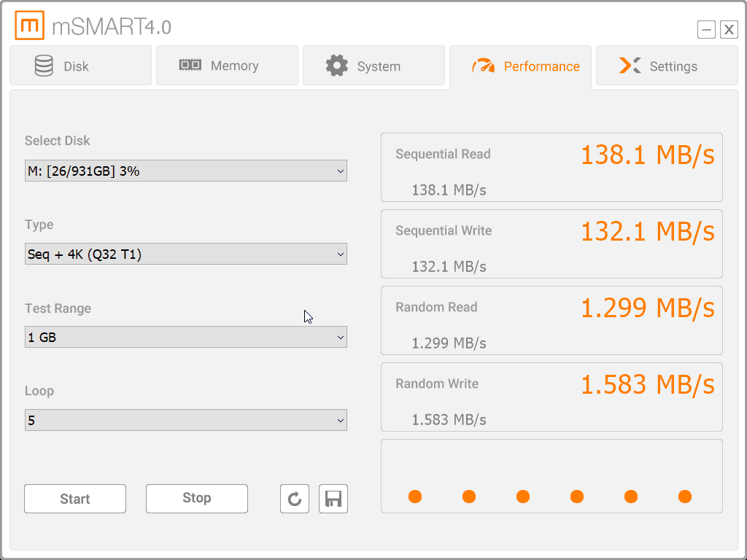Viewport: 747px width, 560px height.
Task: Open the Select Disk dropdown showing M: drive
Action: tap(186, 171)
